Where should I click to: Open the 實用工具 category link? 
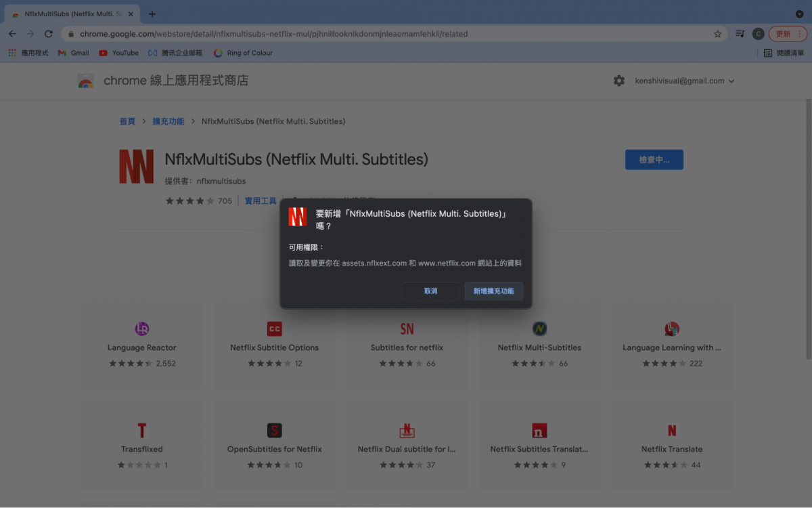point(261,201)
